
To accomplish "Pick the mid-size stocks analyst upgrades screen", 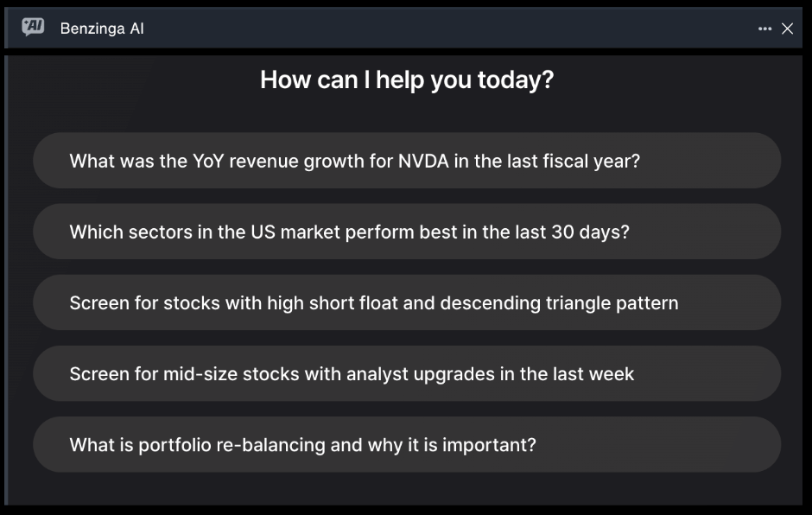I will coord(407,373).
